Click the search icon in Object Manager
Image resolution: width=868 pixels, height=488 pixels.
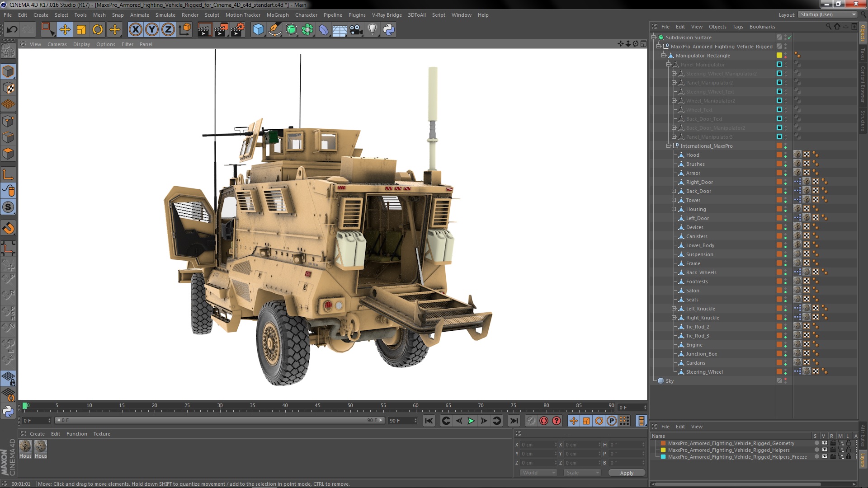pyautogui.click(x=829, y=26)
